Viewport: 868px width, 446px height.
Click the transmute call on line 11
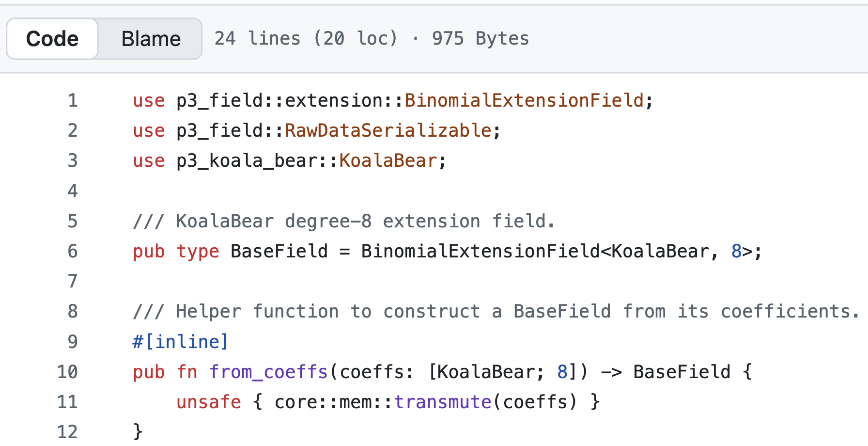click(443, 402)
